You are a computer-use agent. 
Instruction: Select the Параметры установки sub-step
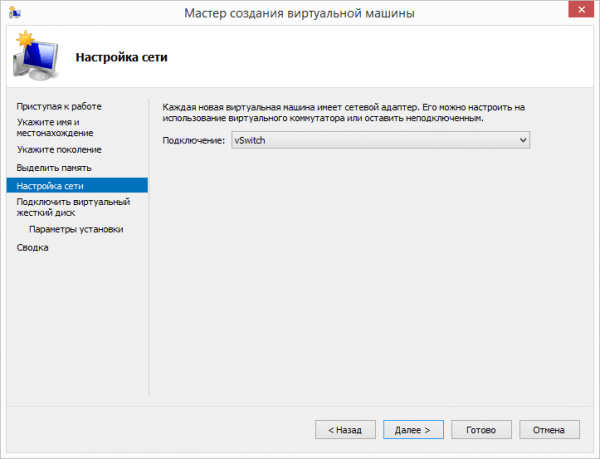coord(76,229)
